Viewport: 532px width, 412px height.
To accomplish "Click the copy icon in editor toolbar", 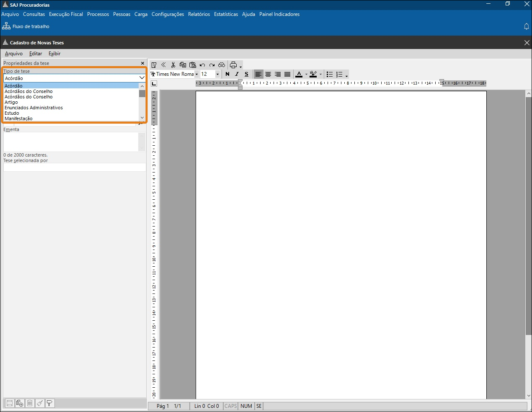I will [x=183, y=65].
